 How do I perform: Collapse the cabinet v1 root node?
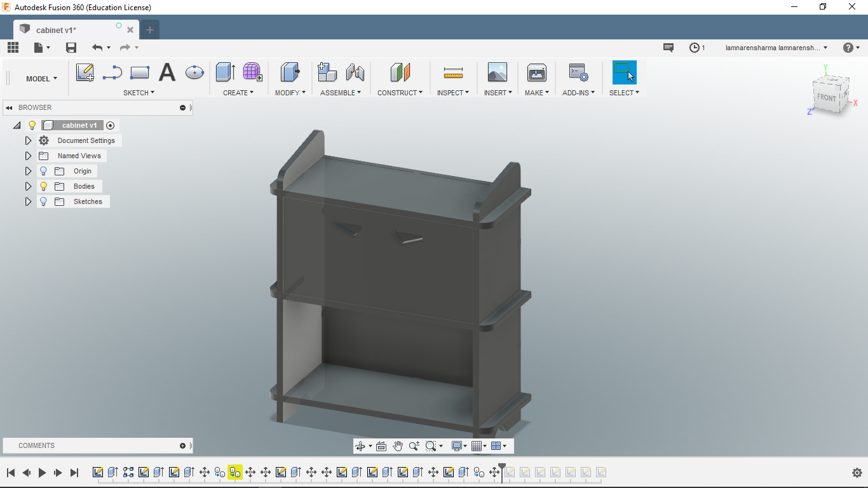click(17, 126)
